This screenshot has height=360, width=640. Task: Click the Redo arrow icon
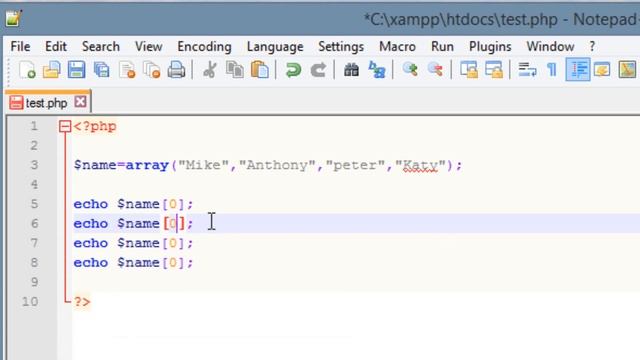318,70
